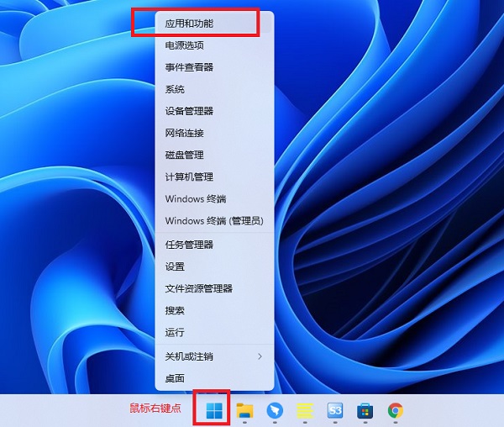This screenshot has height=427, width=504.
Task: Open 电源选项 menu entry
Action: [214, 45]
